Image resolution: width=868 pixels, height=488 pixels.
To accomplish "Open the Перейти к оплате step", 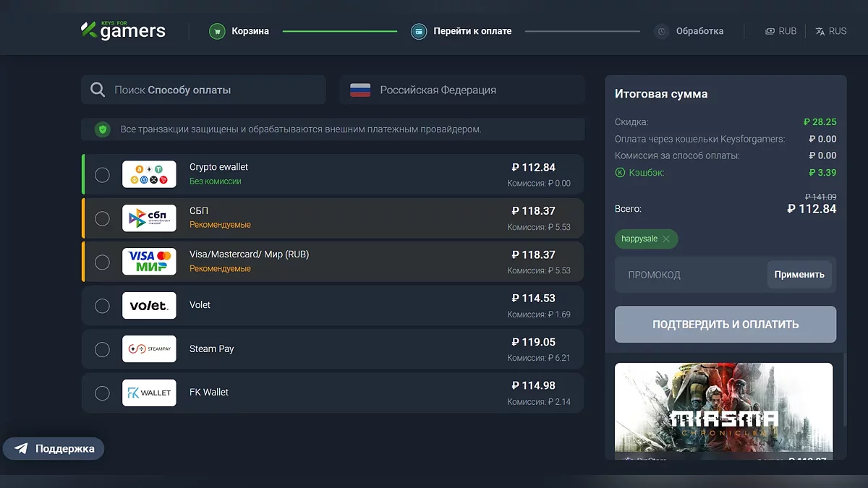I will (x=472, y=31).
